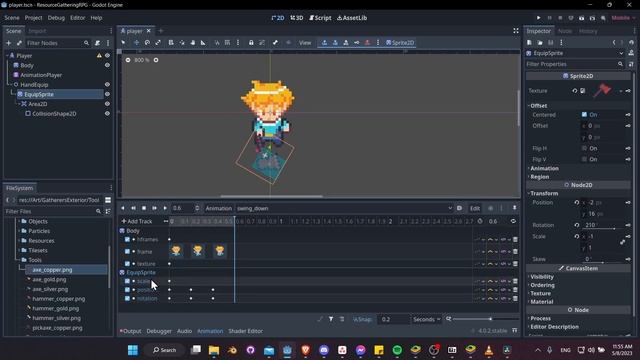The width and height of the screenshot is (640, 360).
Task: Uncheck the Centered On checkbox
Action: [x=584, y=115]
